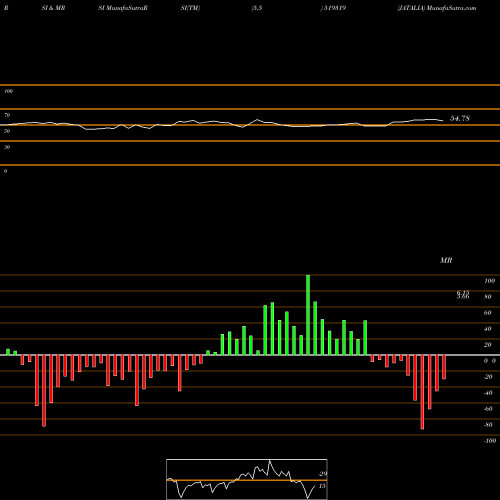Click the RSI axis label 70
This screenshot has height=500, width=500.
coord(7,115)
